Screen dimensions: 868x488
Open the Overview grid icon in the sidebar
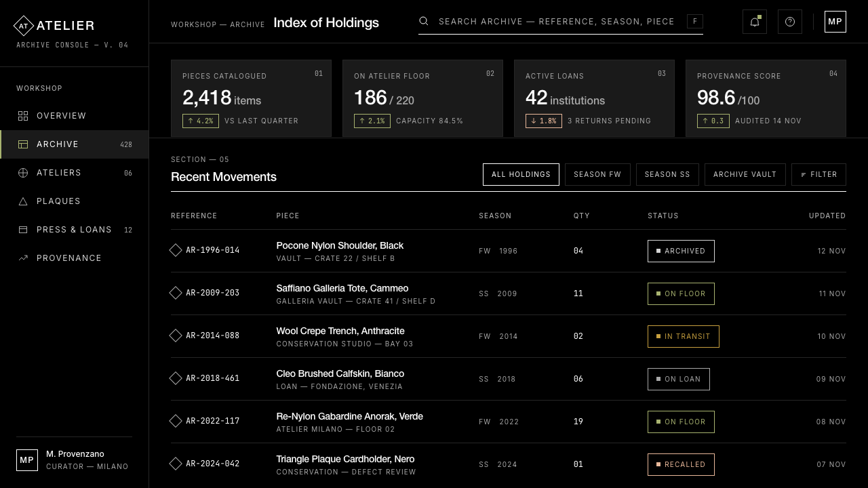pyautogui.click(x=23, y=116)
